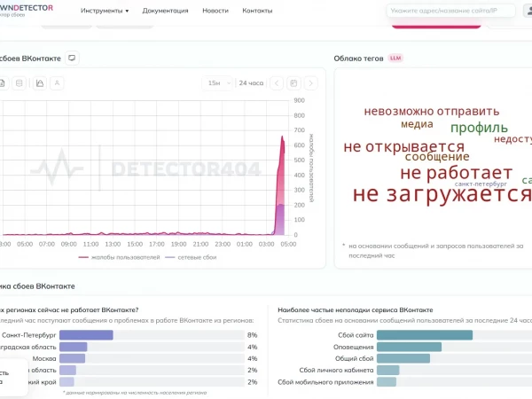Go to previous chart period arrow

277,83
